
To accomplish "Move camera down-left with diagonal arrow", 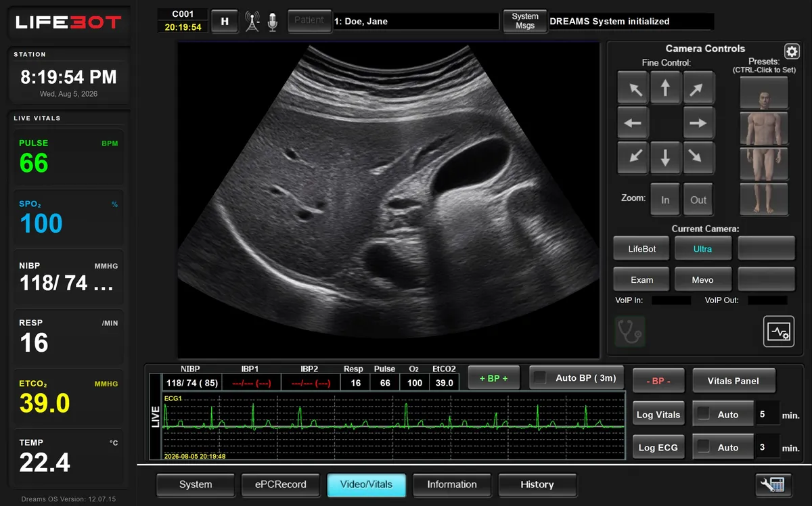I will pos(633,158).
